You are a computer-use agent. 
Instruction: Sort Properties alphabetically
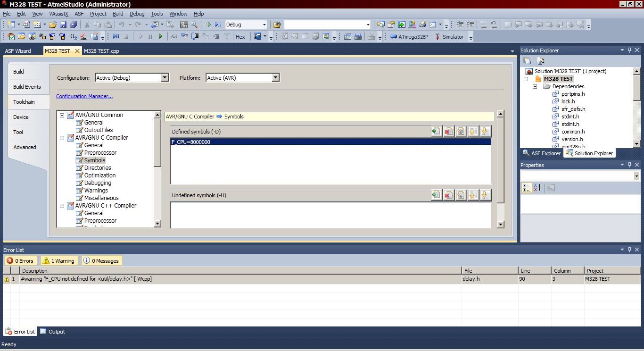(537, 188)
